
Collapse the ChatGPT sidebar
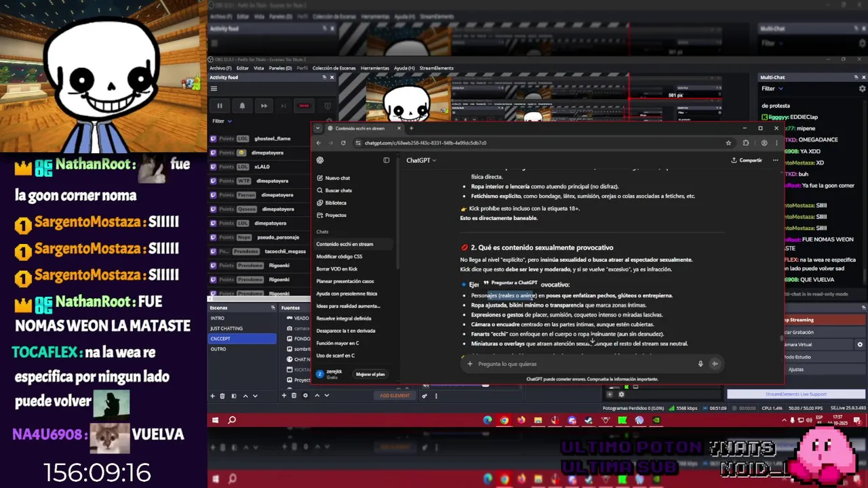[387, 161]
